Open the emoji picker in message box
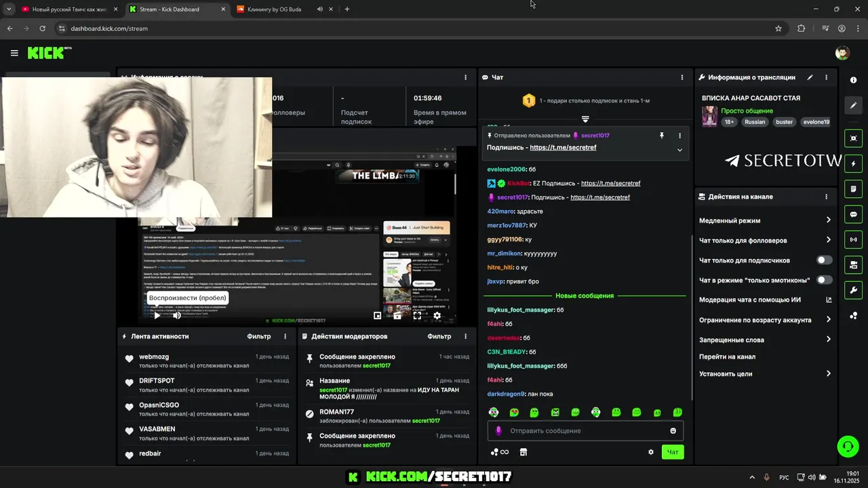Screen dimensions: 868x488 [x=673, y=430]
